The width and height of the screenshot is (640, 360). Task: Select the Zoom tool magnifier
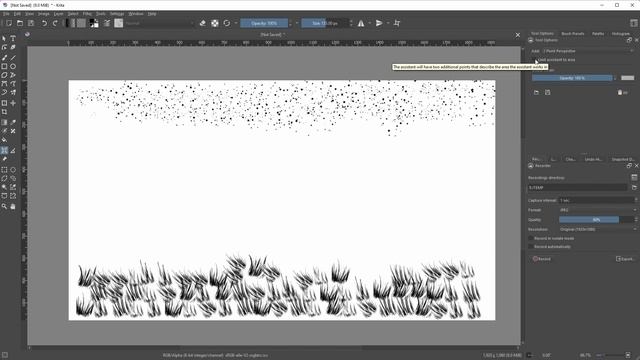(4, 207)
